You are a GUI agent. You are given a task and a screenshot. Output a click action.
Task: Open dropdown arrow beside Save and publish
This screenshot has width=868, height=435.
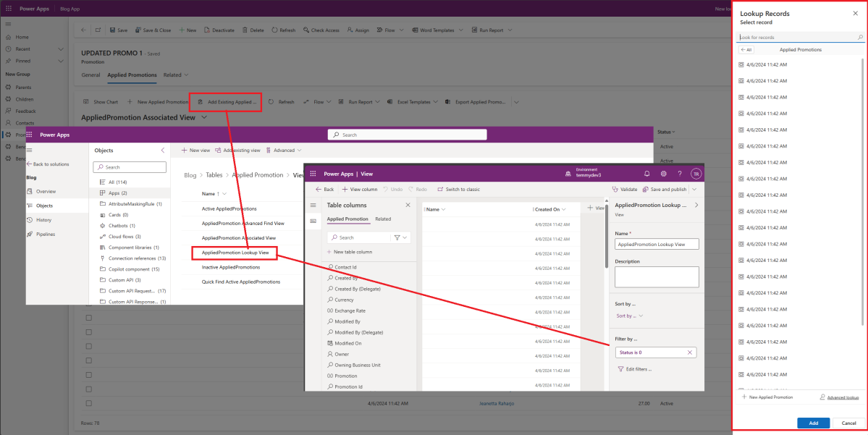(694, 190)
